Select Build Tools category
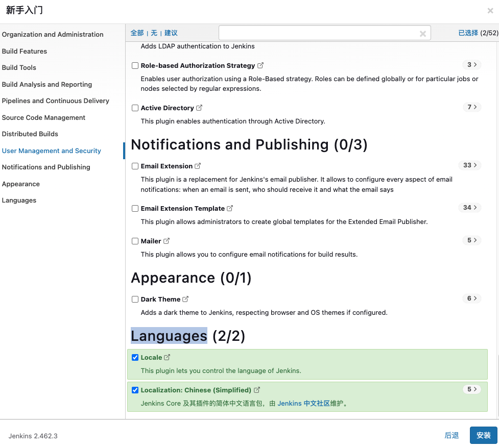499x448 pixels. tap(19, 67)
